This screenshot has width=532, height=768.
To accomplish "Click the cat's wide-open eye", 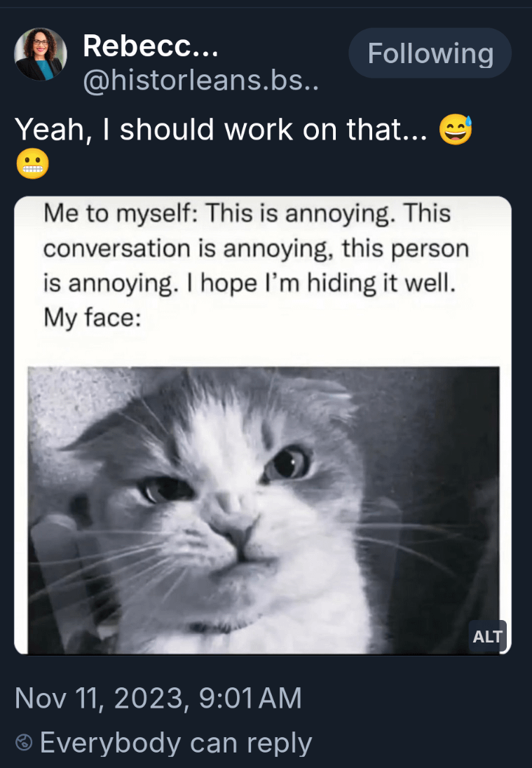I will [x=289, y=464].
